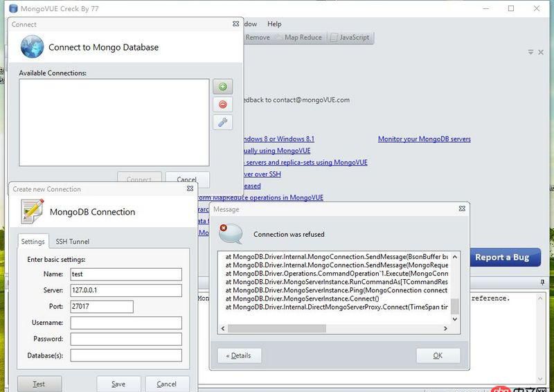The height and width of the screenshot is (392, 554).
Task: Remove connection using red minus icon
Action: point(222,105)
